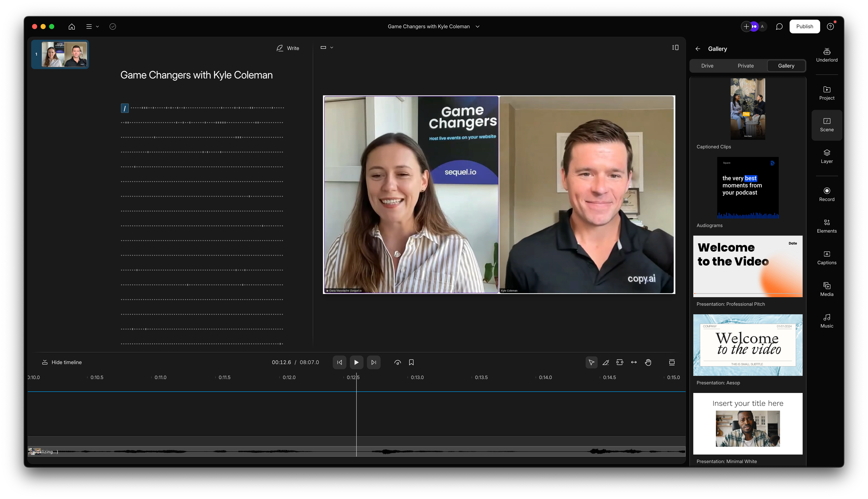
Task: Open the help question mark icon
Action: pyautogui.click(x=830, y=26)
